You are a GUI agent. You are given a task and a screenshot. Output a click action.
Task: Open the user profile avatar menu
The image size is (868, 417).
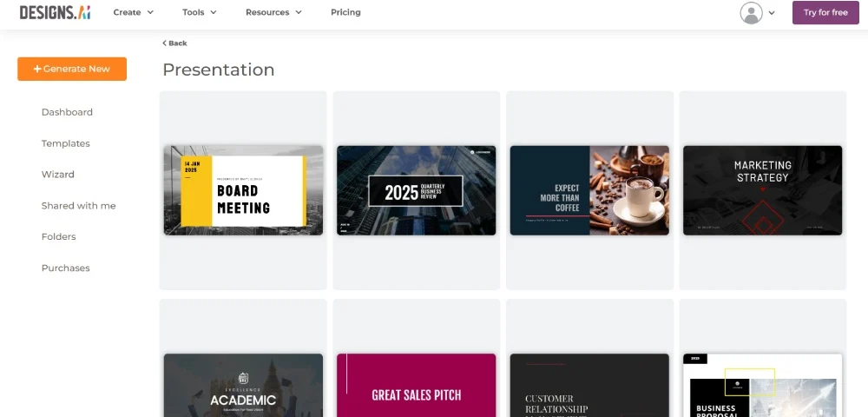point(751,13)
